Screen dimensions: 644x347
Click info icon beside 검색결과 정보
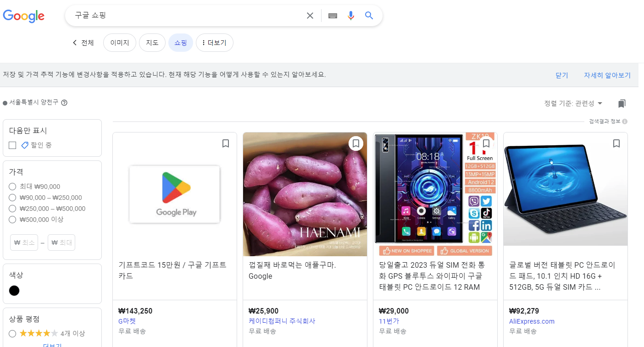click(x=625, y=121)
